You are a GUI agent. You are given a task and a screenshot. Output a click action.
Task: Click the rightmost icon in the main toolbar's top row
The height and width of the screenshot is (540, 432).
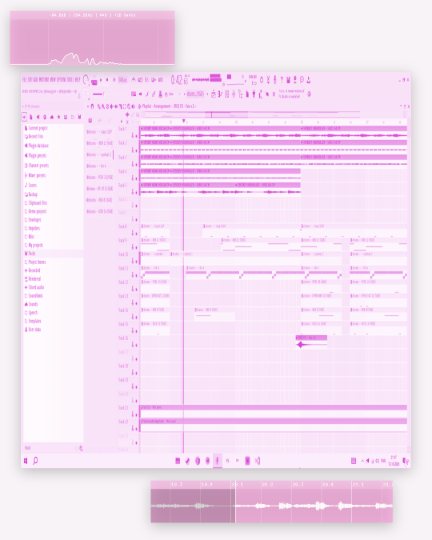coord(308,80)
